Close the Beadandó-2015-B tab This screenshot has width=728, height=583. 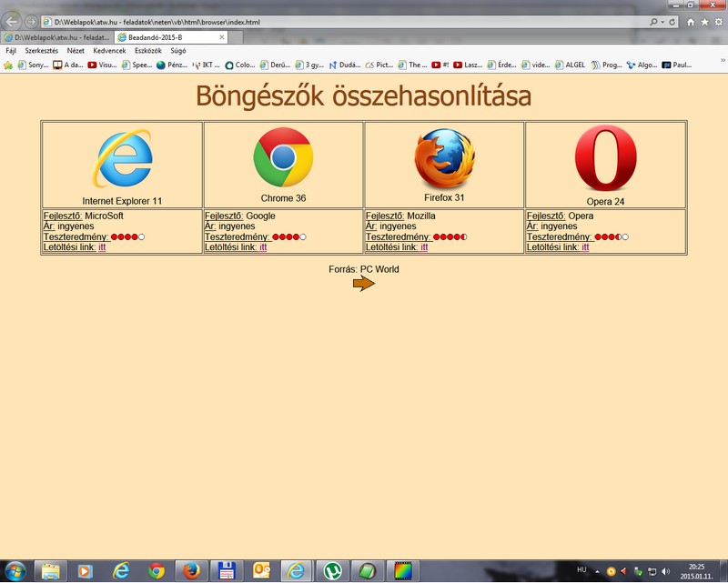pos(221,37)
